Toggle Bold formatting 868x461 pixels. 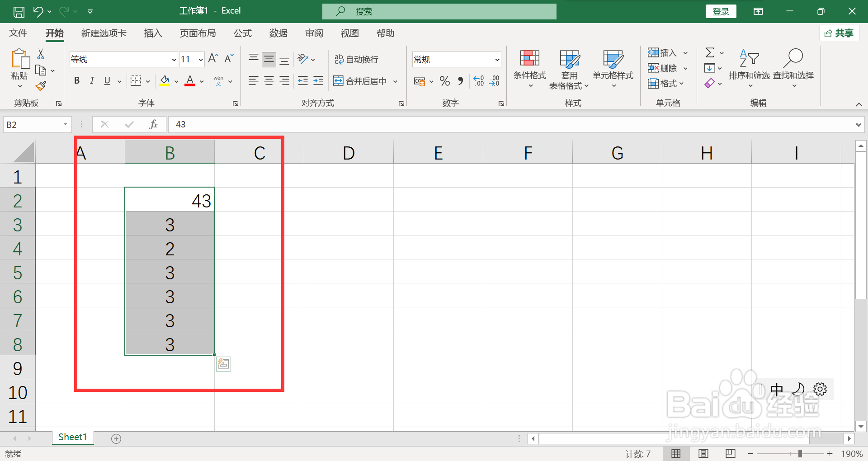click(x=77, y=81)
